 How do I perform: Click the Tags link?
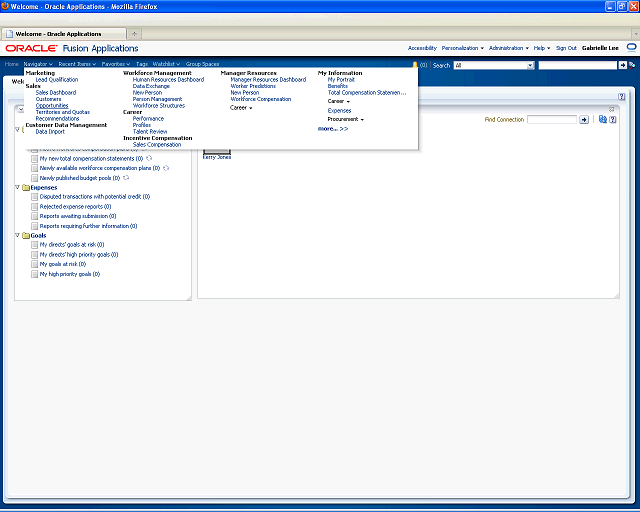click(142, 64)
